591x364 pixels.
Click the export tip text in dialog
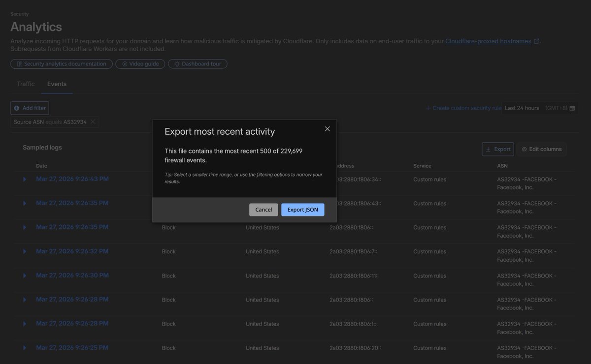coord(243,178)
